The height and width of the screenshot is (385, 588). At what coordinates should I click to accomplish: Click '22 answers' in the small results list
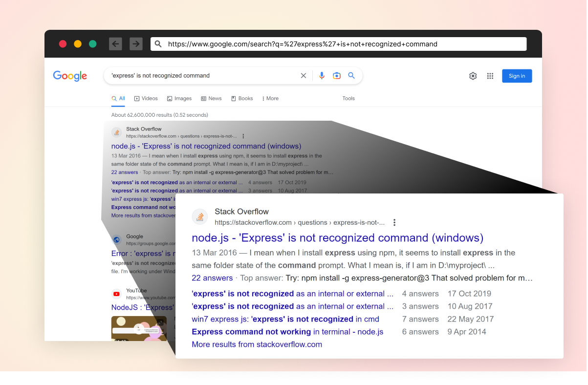[125, 172]
